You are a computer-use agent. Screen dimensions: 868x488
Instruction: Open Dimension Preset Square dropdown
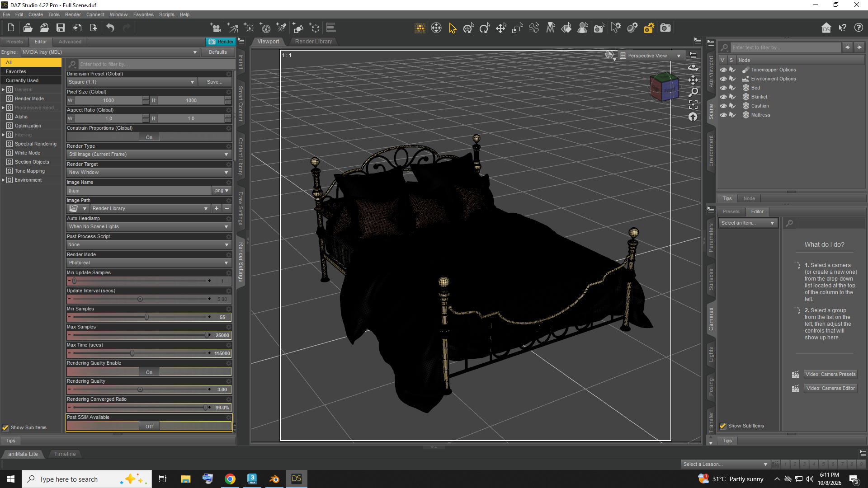click(131, 82)
